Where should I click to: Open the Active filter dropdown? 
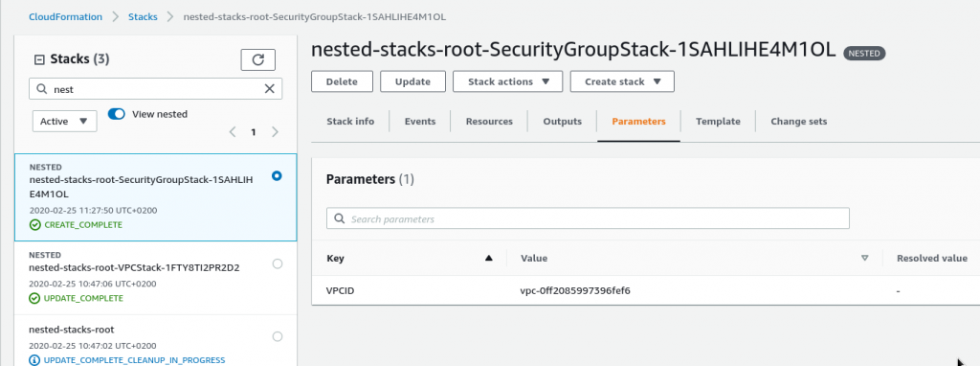tap(64, 122)
